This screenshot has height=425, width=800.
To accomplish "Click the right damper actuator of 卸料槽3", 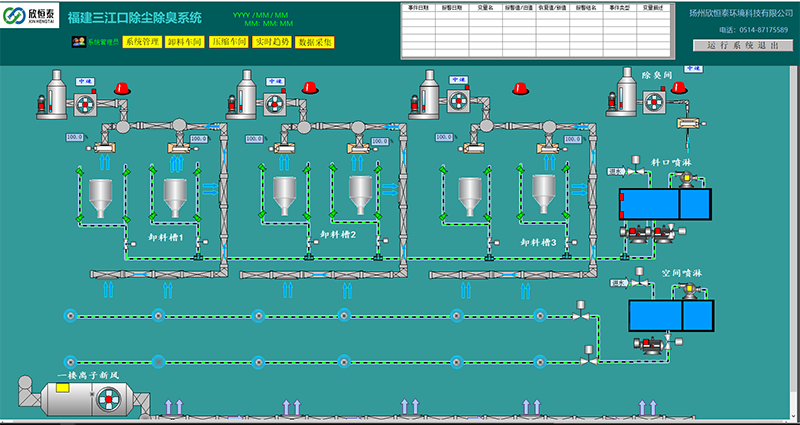I will (551, 148).
